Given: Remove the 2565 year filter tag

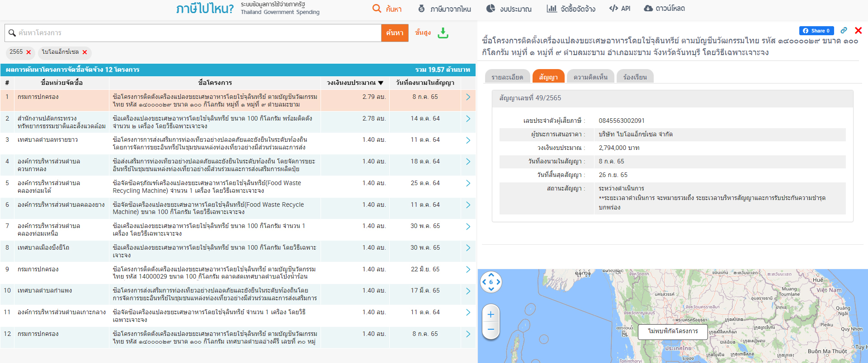Looking at the screenshot, I should coord(28,52).
